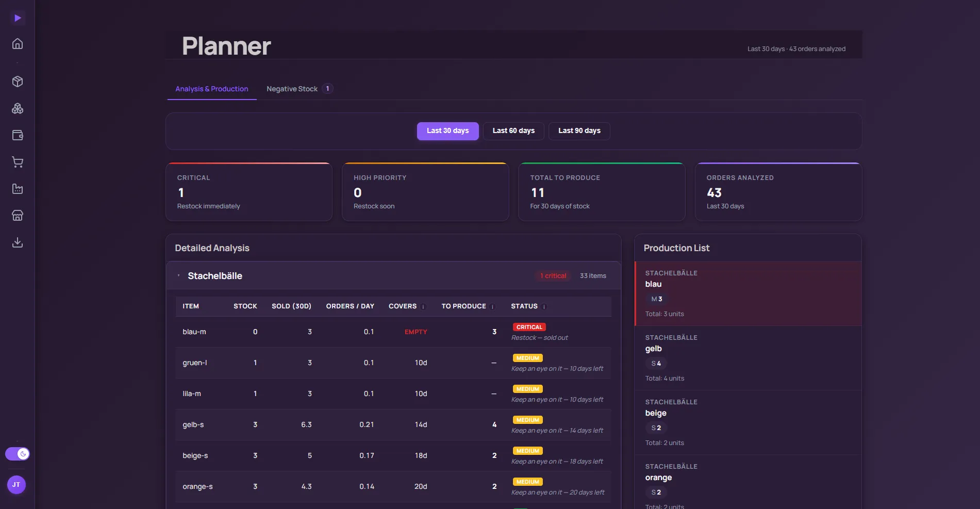The image size is (980, 509).
Task: Select the beige-s item row
Action: [x=393, y=456]
